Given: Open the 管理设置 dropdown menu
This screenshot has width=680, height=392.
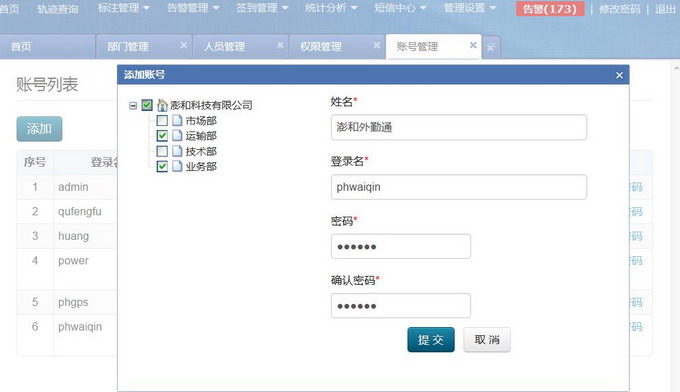Looking at the screenshot, I should click(470, 8).
